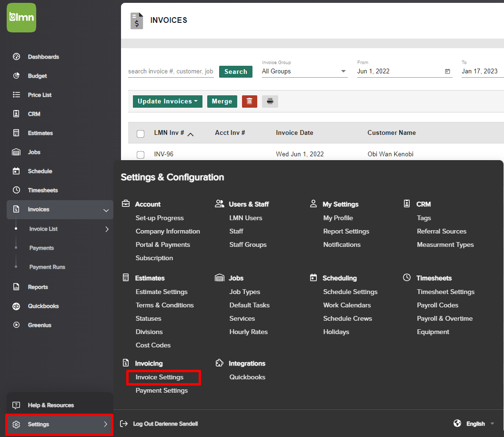
Task: Click the Help & Resources icon
Action: point(16,405)
